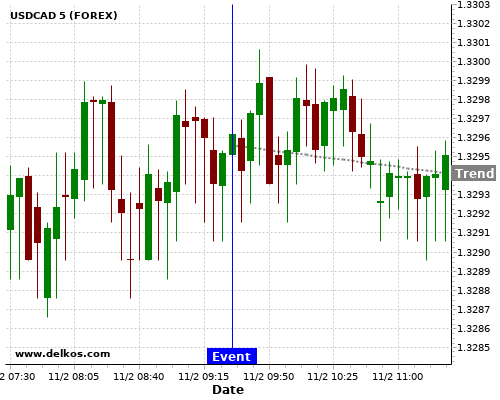This screenshot has width=500, height=400.
Task: Click the 11/2 09:15 date axis label
Action: coord(204,377)
